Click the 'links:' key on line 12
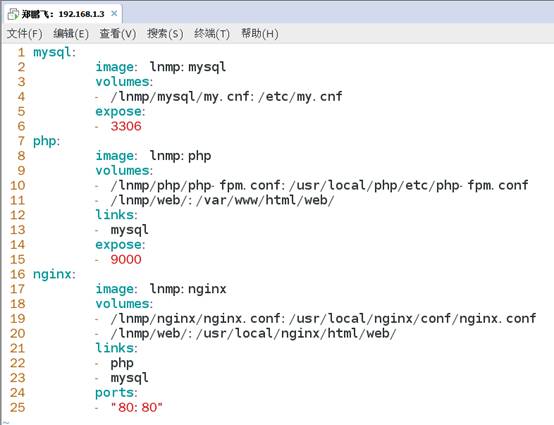 [116, 215]
